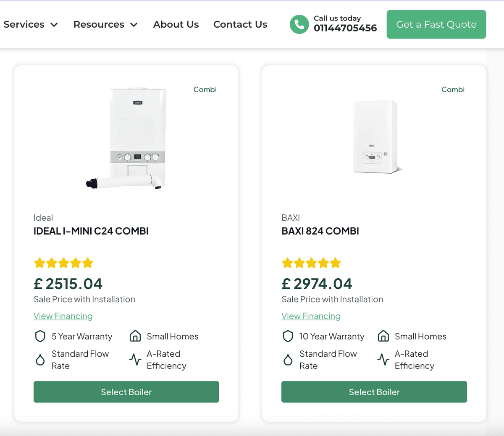
Task: Click the house icon beside Small Homes on Ideal card
Action: [135, 336]
